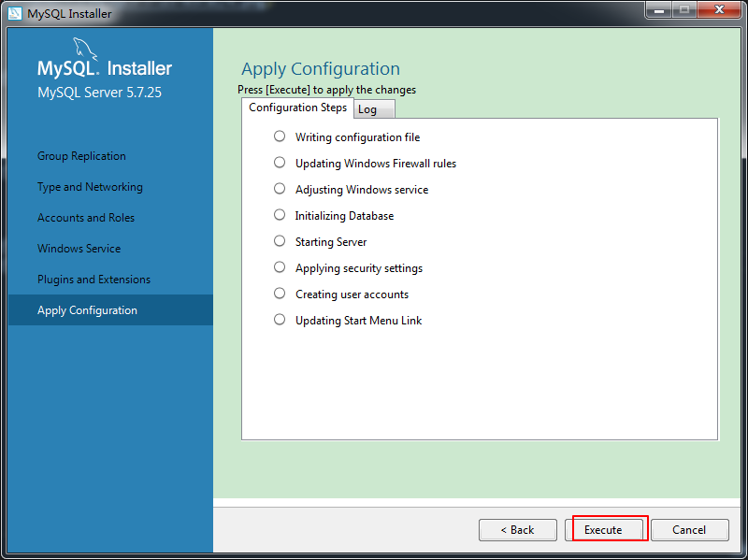The image size is (748, 560).
Task: Click the MySQL Installer title bar icon
Action: coord(15,13)
